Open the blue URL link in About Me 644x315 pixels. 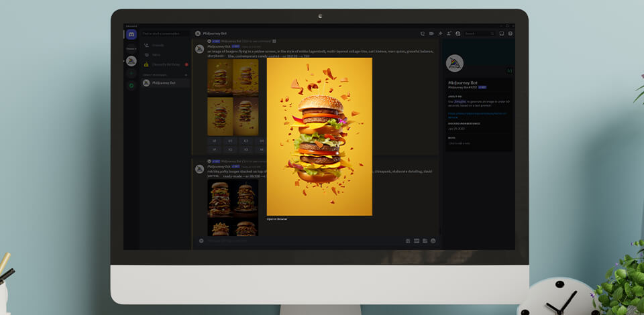(477, 115)
